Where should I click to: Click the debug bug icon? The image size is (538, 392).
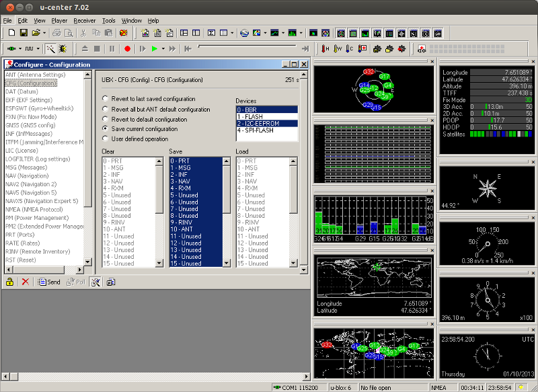tap(63, 49)
